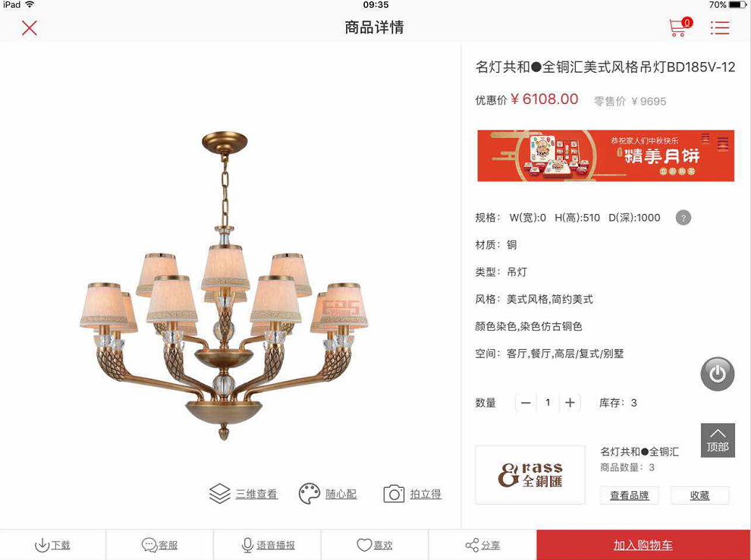Start 语音播报 voice broadcast
This screenshot has height=560, width=751.
[x=267, y=545]
